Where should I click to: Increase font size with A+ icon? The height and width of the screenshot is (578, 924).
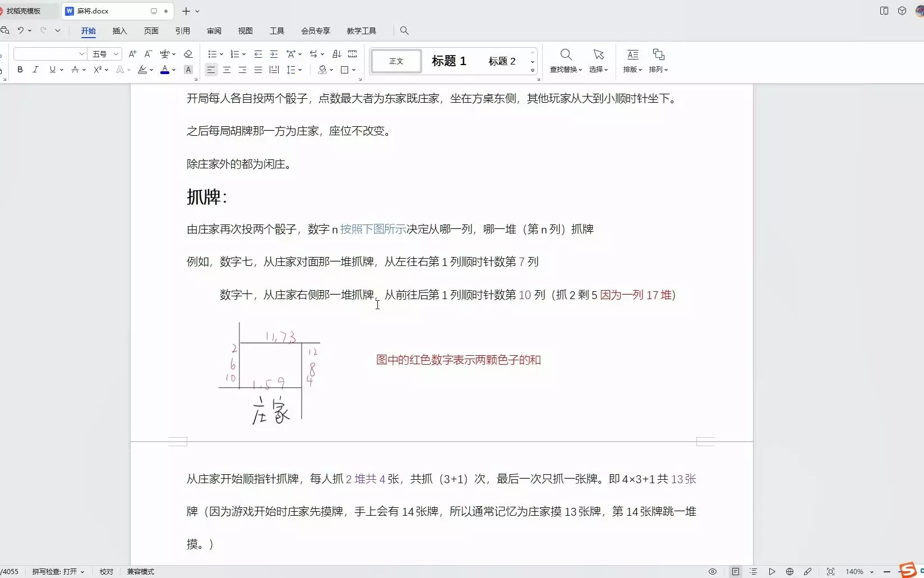click(132, 54)
